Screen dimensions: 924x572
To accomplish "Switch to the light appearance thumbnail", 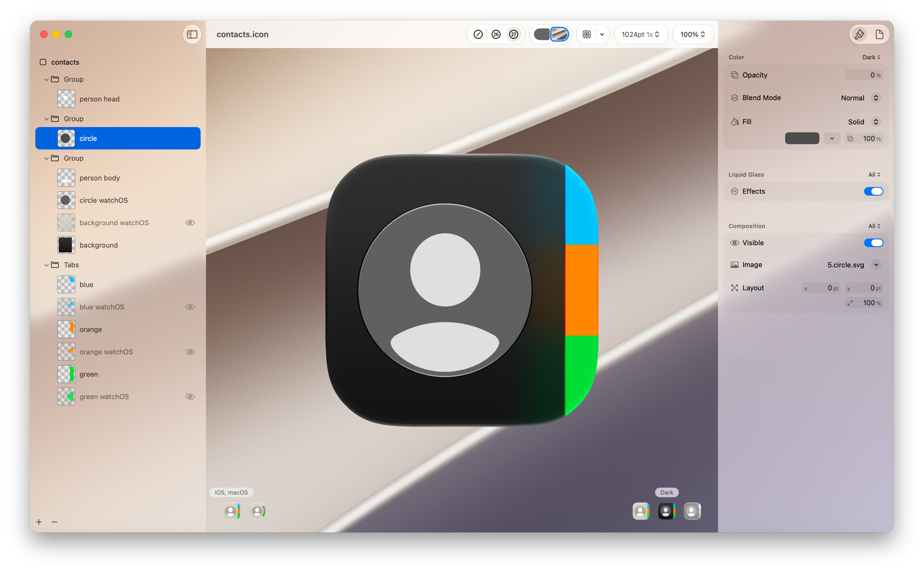I will click(x=641, y=511).
